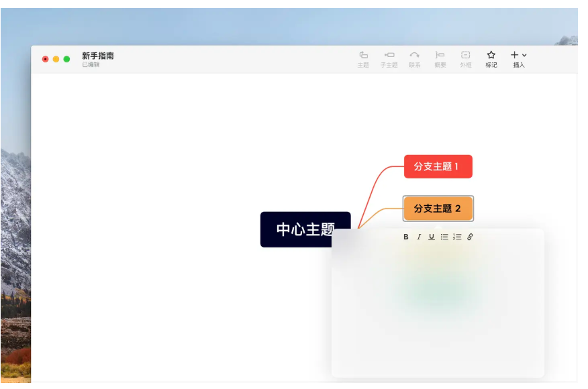Select the red 分支主题 1 node
Screen dimensions: 588x389
point(438,166)
